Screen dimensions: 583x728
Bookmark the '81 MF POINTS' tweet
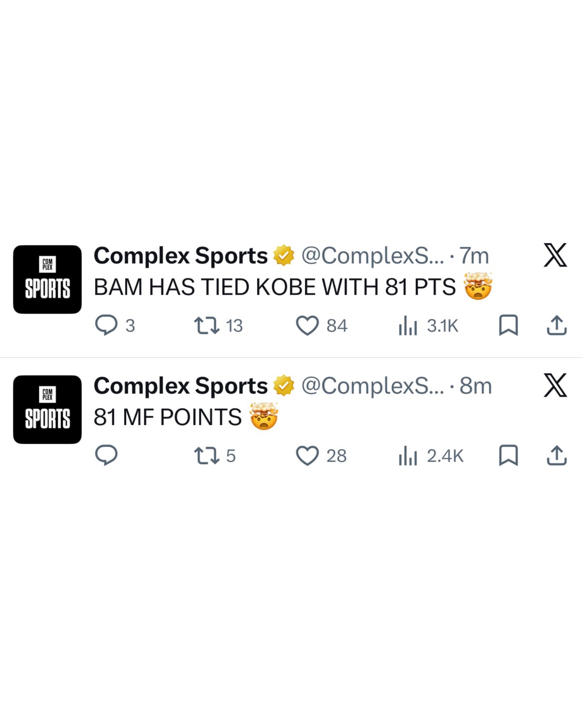tap(508, 456)
